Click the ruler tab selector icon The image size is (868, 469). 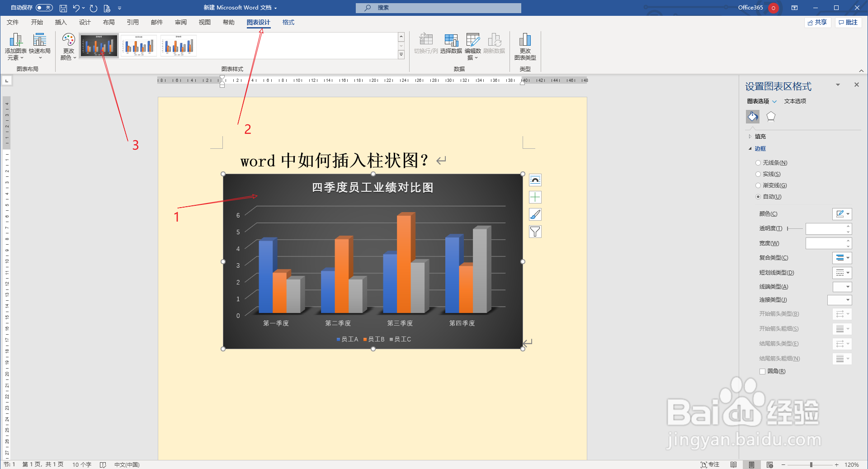click(x=7, y=81)
